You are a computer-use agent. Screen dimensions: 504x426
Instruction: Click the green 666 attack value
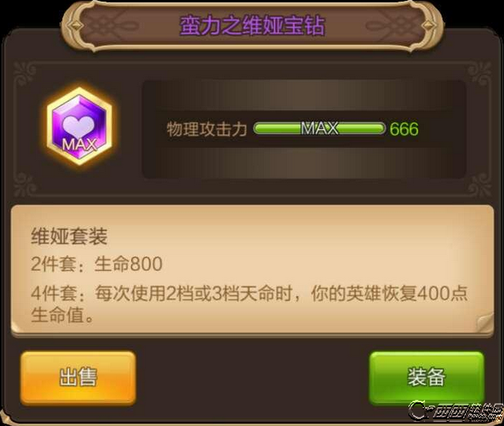404,129
